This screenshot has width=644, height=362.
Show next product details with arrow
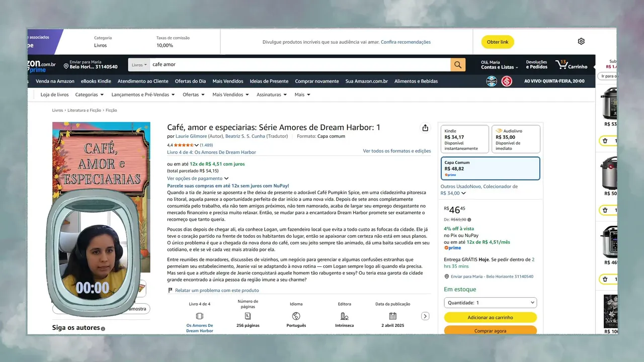(x=425, y=316)
